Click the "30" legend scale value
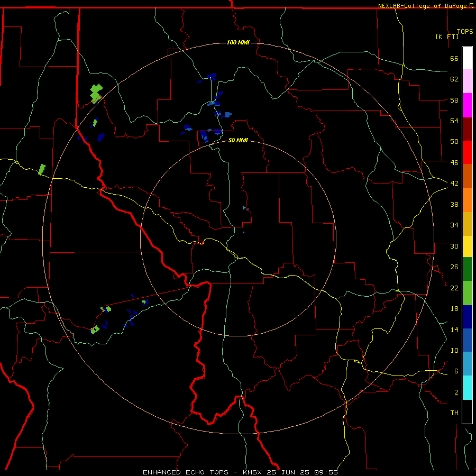 [454, 246]
